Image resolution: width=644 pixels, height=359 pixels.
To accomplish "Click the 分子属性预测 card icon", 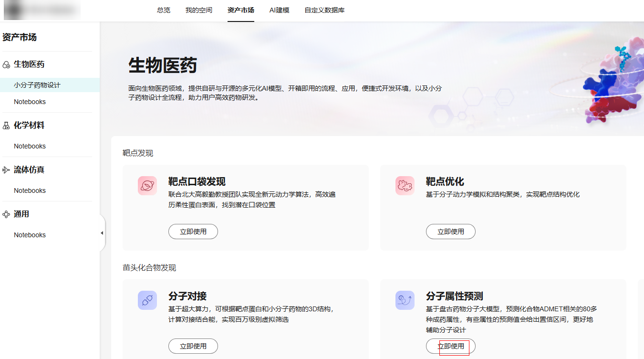I will 405,300.
